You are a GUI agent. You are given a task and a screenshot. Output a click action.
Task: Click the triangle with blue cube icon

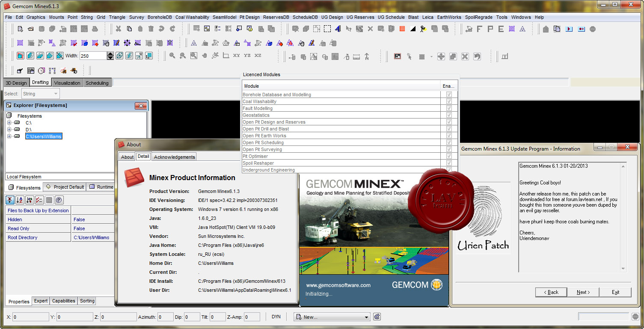pyautogui.click(x=269, y=43)
